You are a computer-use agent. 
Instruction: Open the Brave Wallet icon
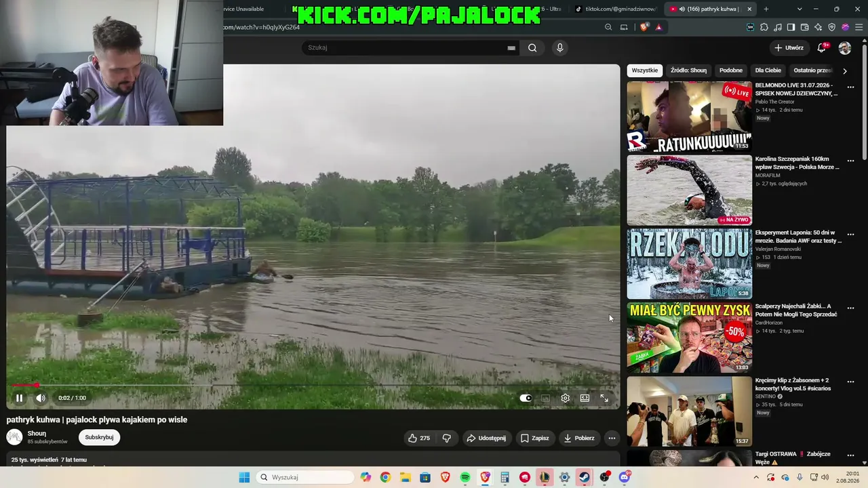click(805, 27)
